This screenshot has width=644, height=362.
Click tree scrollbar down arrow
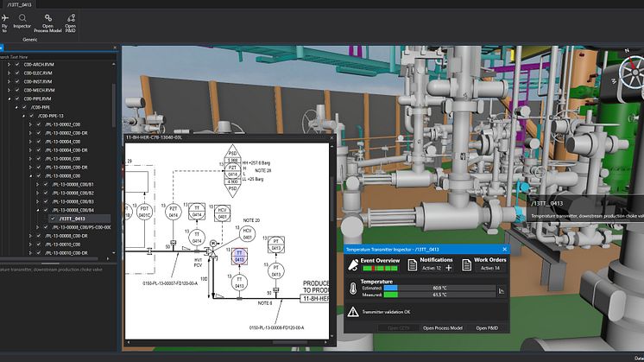(x=114, y=252)
